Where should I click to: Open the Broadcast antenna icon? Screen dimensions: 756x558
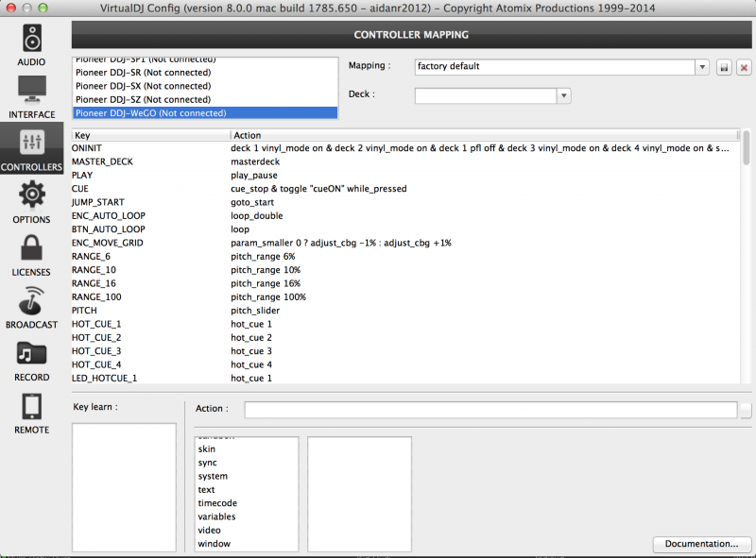(32, 300)
